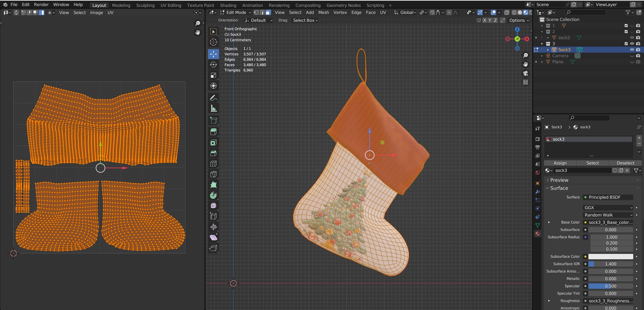
Task: Select the Scale tool
Action: tap(213, 75)
